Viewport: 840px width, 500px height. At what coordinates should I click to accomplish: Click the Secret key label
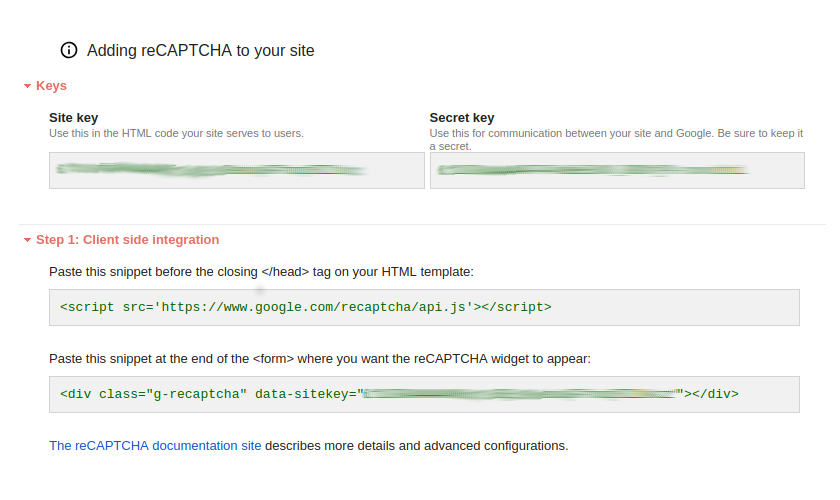(x=462, y=118)
